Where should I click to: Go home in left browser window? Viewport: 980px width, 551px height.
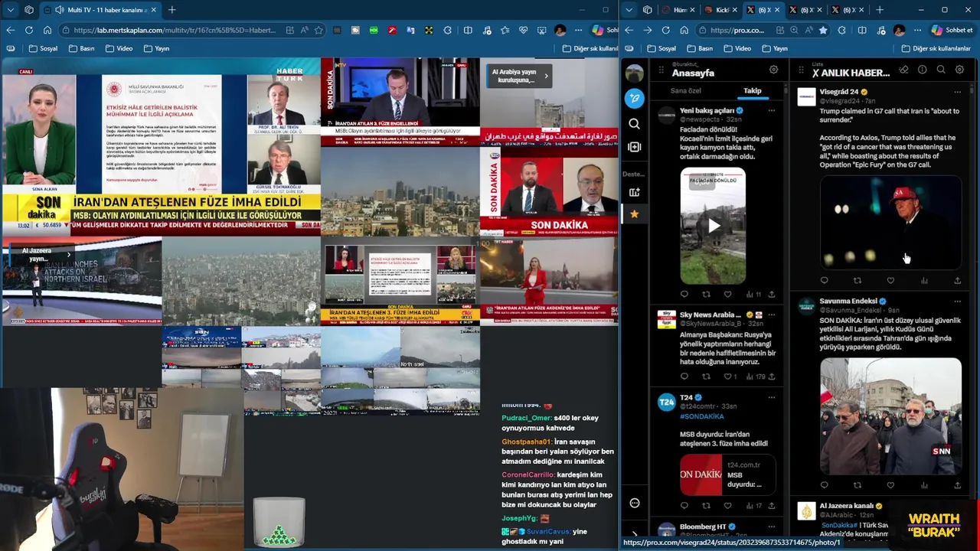click(x=47, y=30)
